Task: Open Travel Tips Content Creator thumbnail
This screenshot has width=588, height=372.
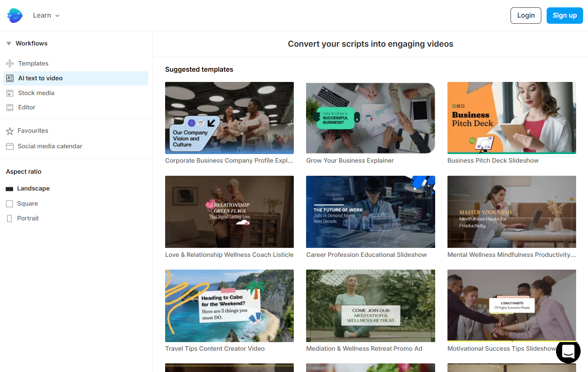Action: (229, 306)
